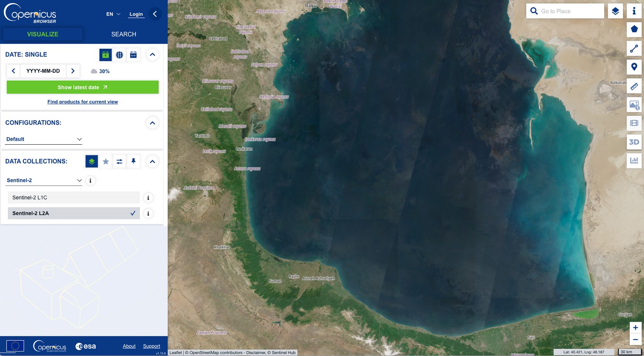The width and height of the screenshot is (644, 356).
Task: Collapse the Data Collections section
Action: click(153, 161)
